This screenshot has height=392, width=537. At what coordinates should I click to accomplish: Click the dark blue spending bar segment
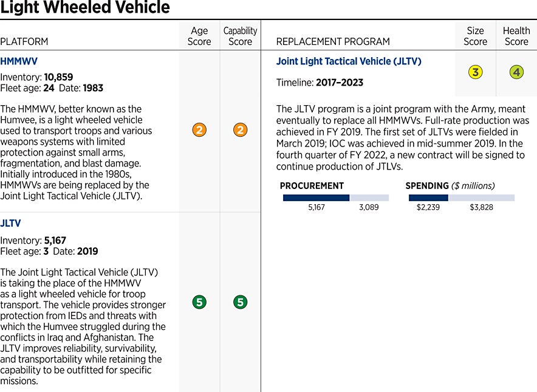(428, 198)
